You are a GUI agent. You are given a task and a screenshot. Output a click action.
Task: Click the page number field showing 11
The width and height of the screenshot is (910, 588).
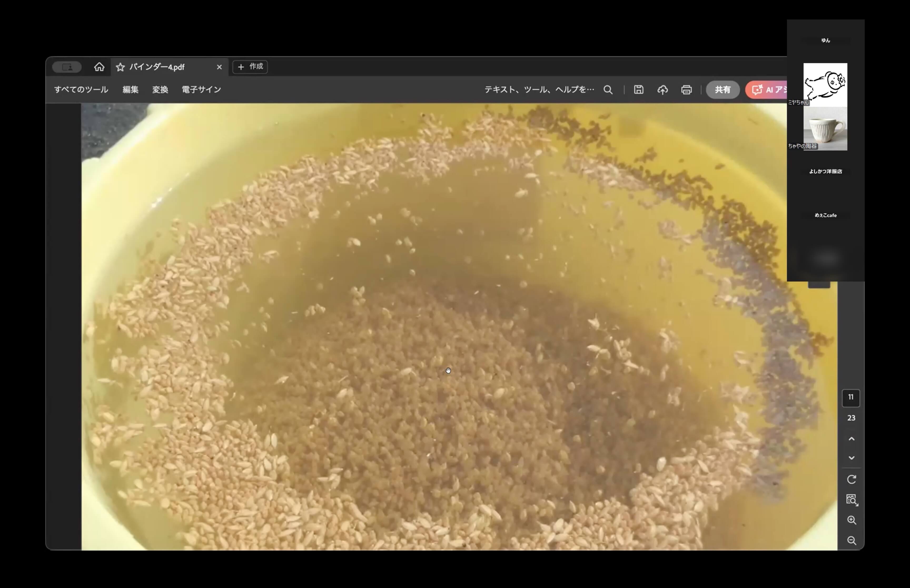click(x=851, y=397)
